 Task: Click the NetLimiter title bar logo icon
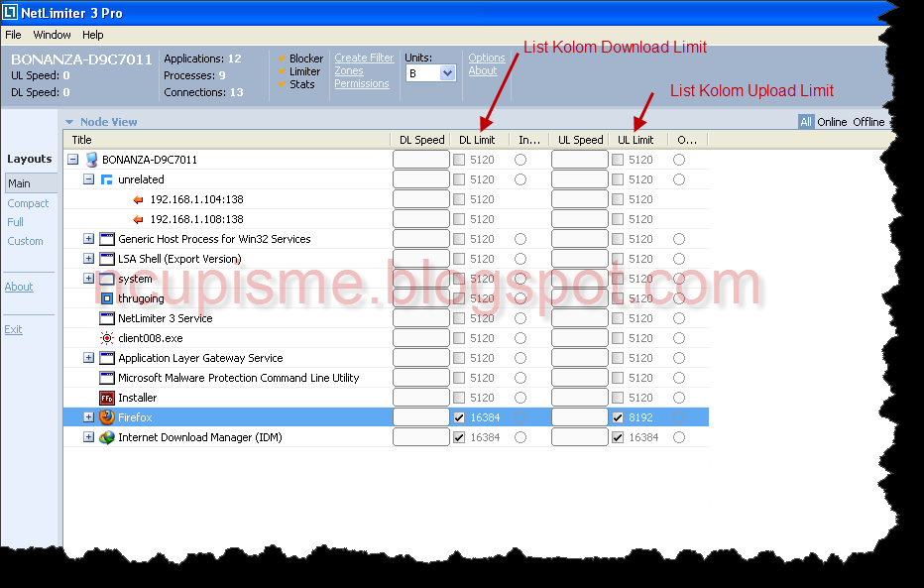(x=10, y=12)
